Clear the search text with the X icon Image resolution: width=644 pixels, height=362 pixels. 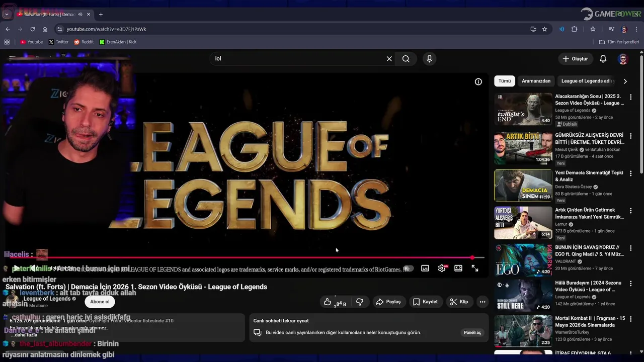pos(389,59)
